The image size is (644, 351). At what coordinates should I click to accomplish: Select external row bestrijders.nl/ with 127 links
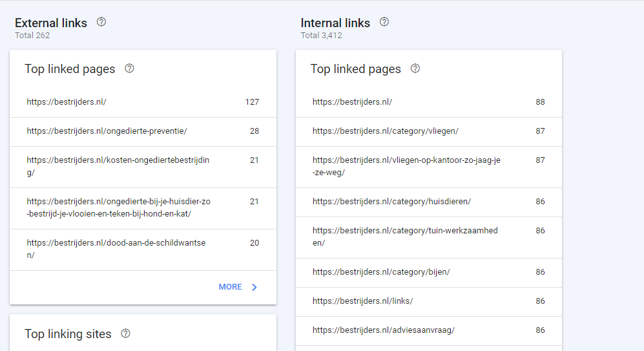(143, 102)
